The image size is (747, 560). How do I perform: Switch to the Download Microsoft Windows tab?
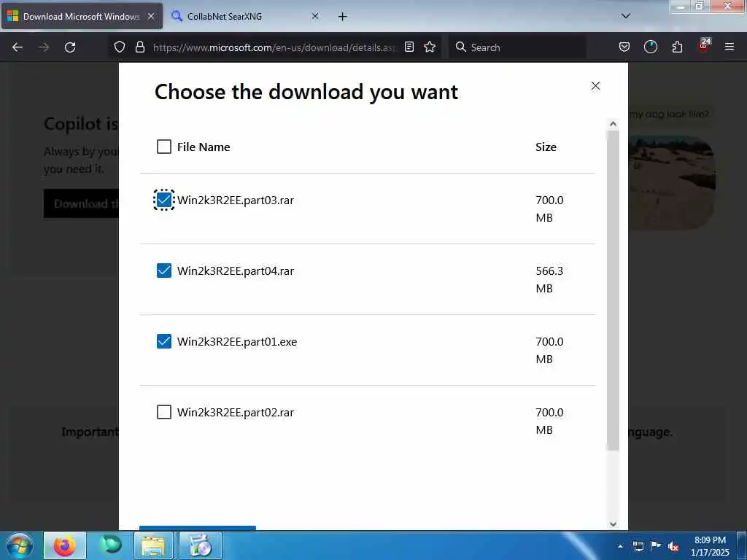point(81,16)
